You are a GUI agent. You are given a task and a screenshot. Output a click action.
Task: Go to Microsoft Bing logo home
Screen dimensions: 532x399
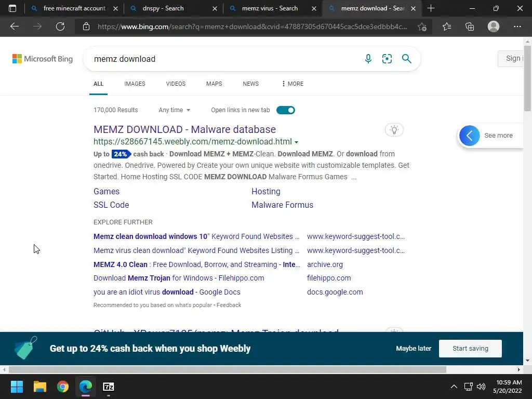(x=43, y=59)
